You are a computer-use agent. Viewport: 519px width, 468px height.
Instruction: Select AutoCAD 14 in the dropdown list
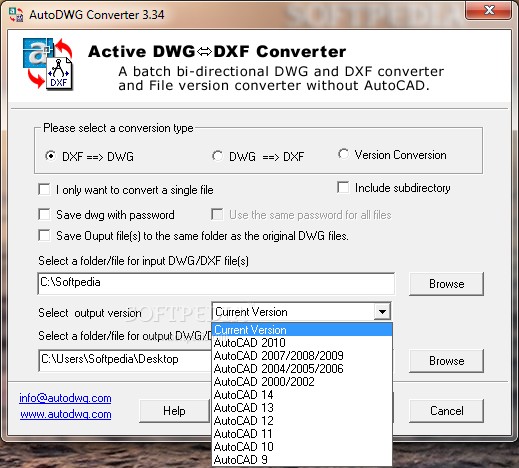pos(302,395)
